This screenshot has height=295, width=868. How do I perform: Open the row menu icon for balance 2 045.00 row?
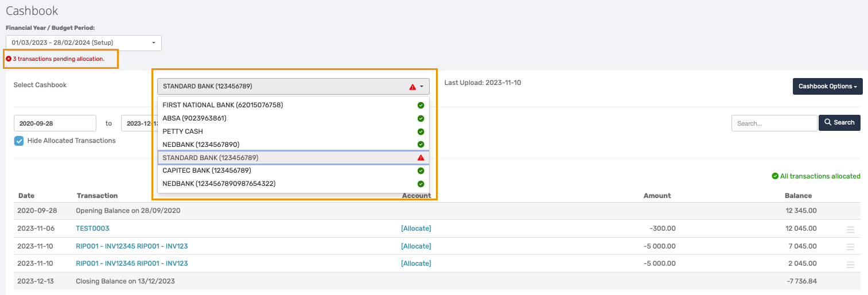point(850,265)
